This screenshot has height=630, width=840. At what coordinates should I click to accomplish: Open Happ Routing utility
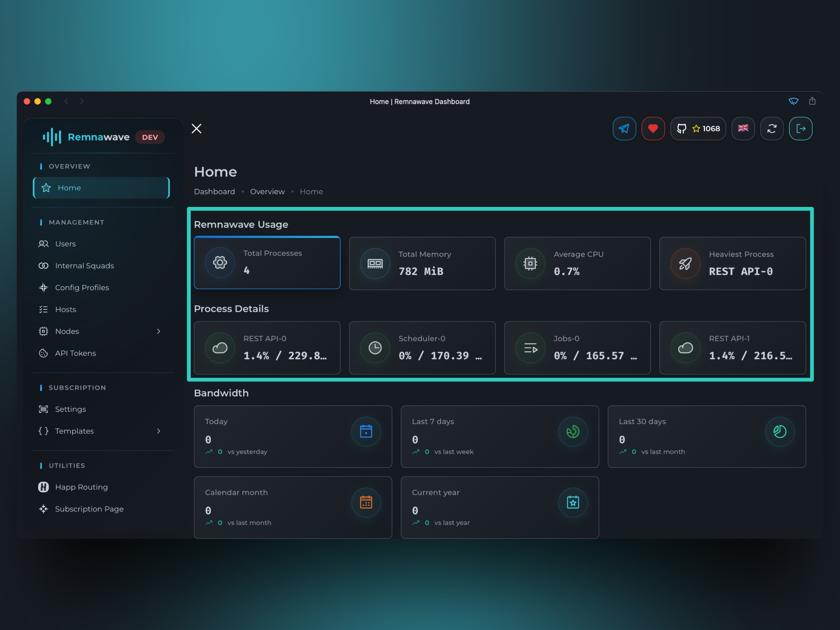[x=81, y=487]
